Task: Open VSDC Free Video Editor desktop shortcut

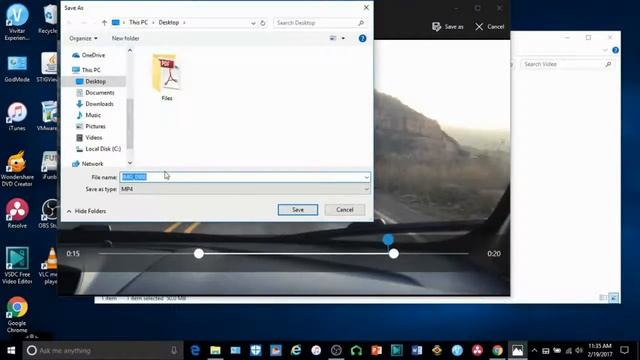Action: pyautogui.click(x=17, y=266)
